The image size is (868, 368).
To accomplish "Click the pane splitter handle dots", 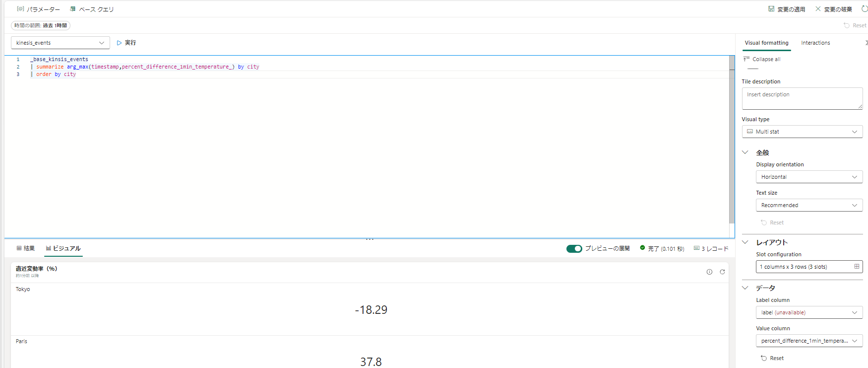I will click(x=370, y=239).
